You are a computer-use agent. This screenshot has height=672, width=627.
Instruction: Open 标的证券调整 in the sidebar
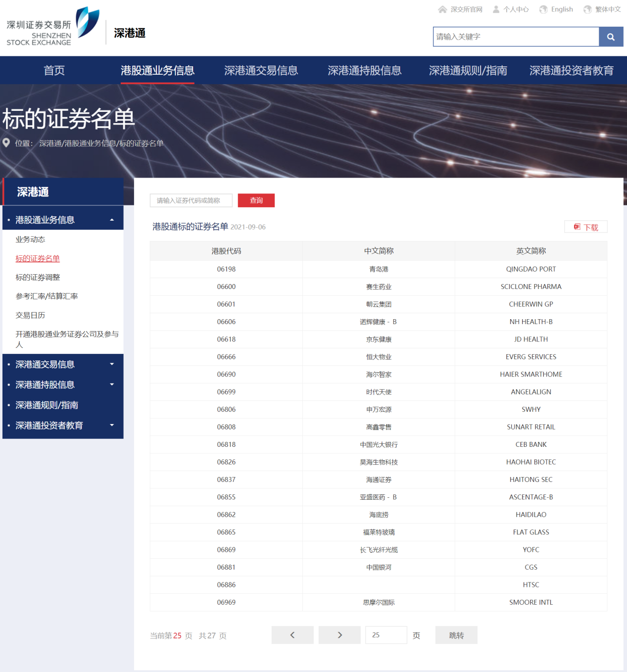[x=38, y=277]
